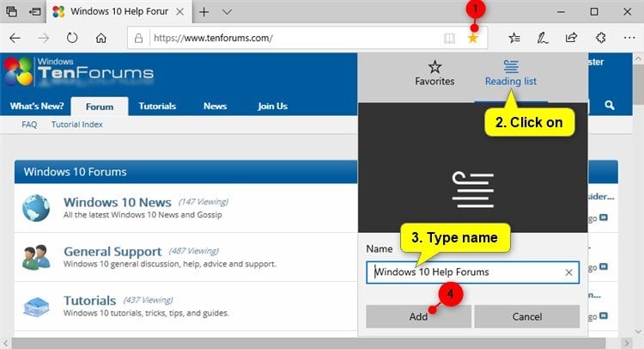Clear the Name field with X

tap(568, 272)
